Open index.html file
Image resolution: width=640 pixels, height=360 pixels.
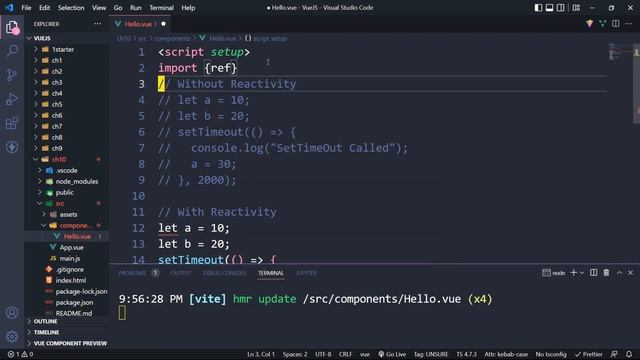(71, 281)
